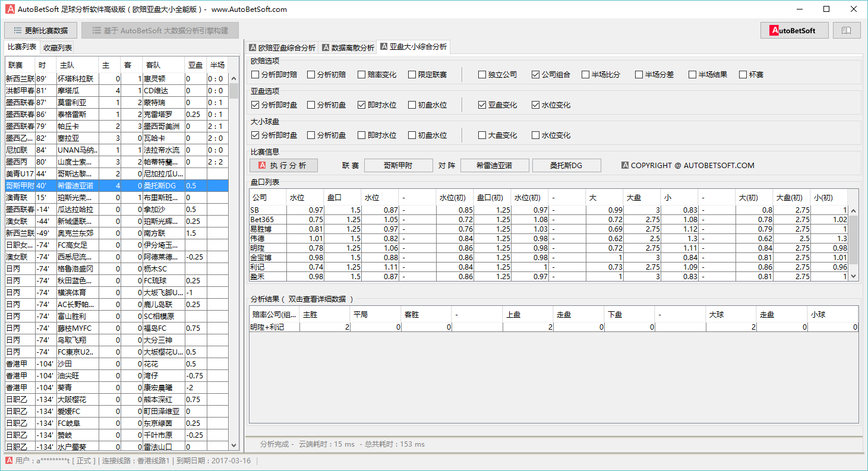Click the user icon in the status bar

pyautogui.click(x=9, y=460)
